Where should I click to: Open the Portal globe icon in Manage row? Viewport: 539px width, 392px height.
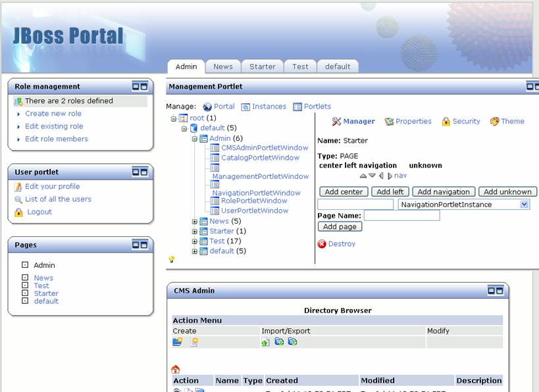[x=207, y=107]
